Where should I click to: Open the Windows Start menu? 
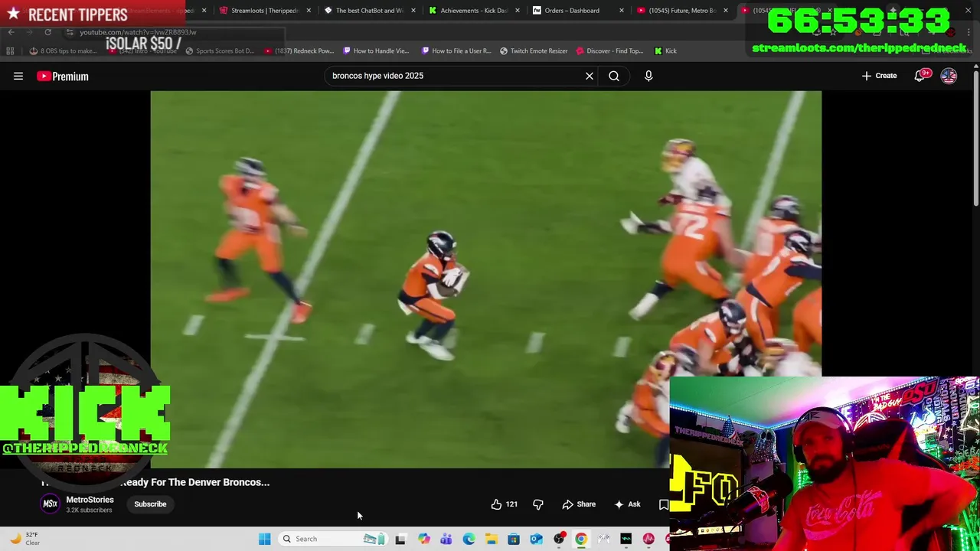(x=264, y=539)
